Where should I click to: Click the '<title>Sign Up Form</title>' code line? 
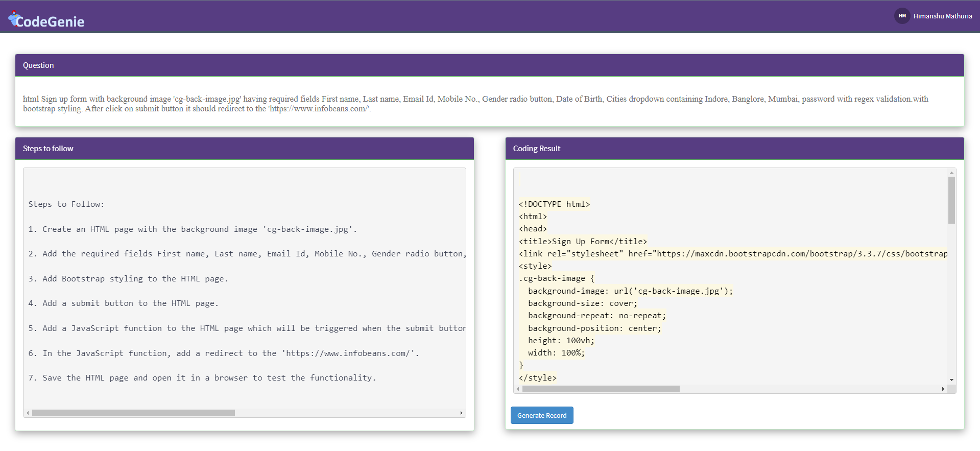click(583, 242)
